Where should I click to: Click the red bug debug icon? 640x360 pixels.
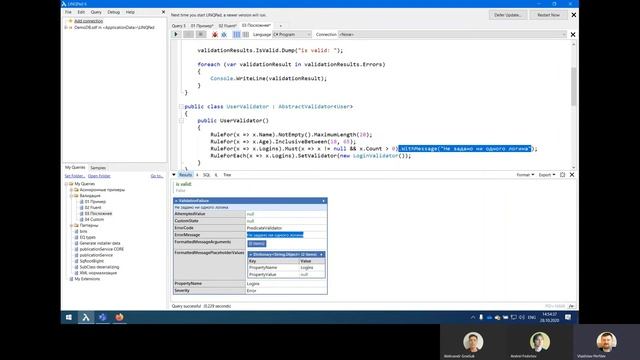tap(215, 35)
